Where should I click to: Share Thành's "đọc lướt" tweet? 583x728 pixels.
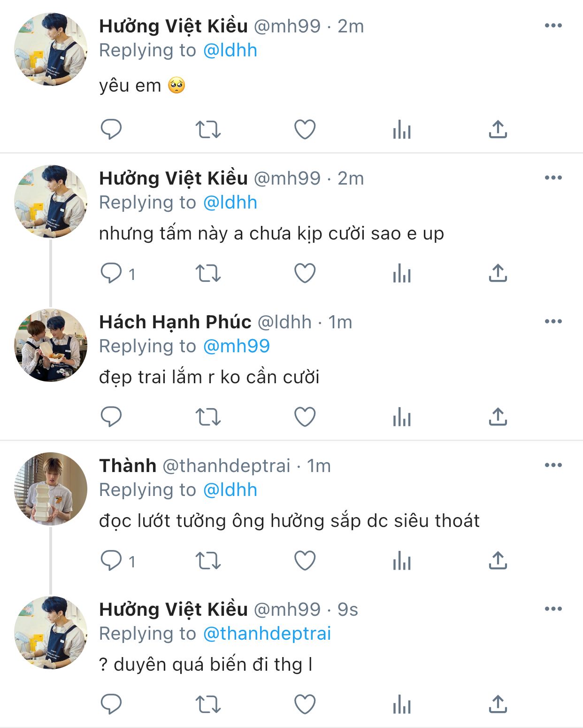498,560
